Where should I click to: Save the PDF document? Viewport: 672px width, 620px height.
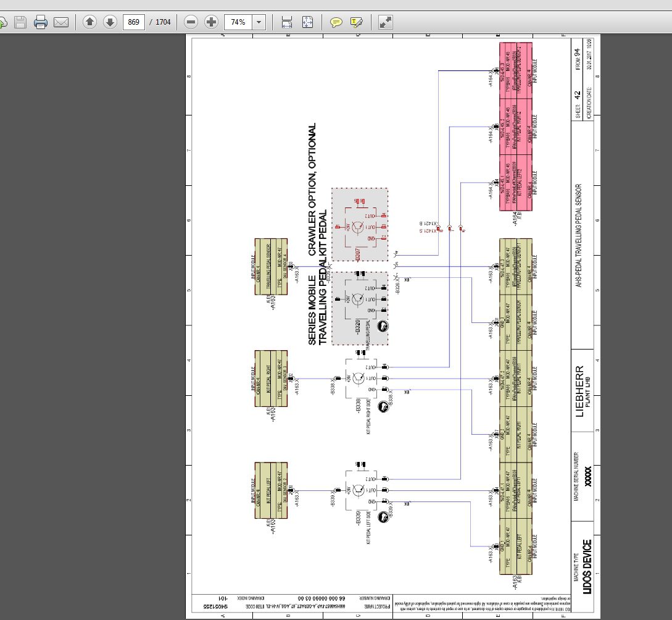tap(20, 22)
